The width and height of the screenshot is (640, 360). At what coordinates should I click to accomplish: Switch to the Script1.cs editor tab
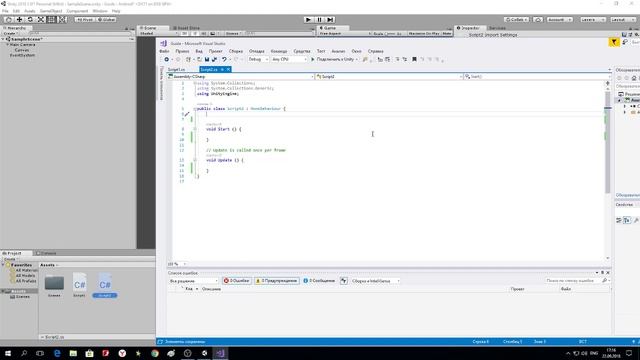(176, 69)
